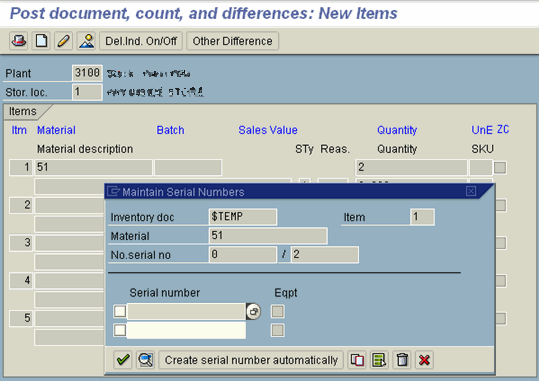Click the UnE unit field of item 1
The height and width of the screenshot is (381, 539).
481,167
